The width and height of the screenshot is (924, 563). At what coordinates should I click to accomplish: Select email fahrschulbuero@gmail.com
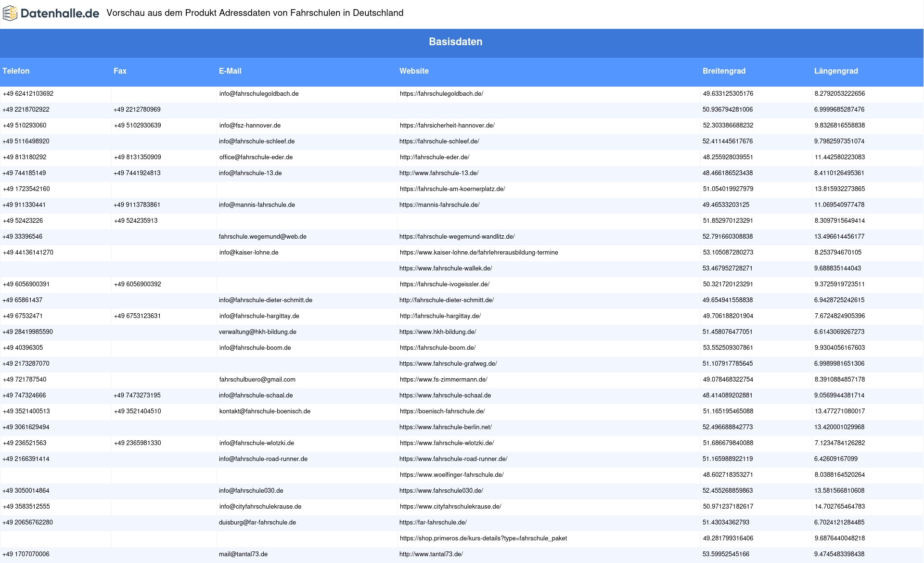257,380
